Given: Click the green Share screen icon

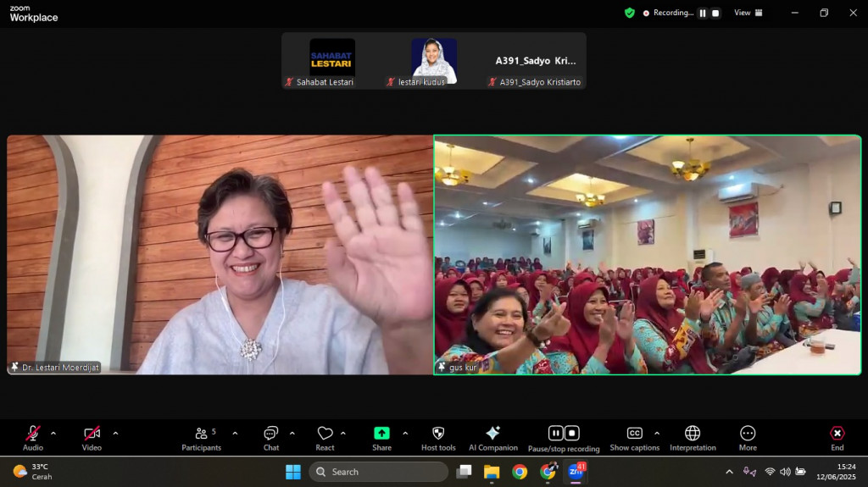Looking at the screenshot, I should (x=381, y=434).
